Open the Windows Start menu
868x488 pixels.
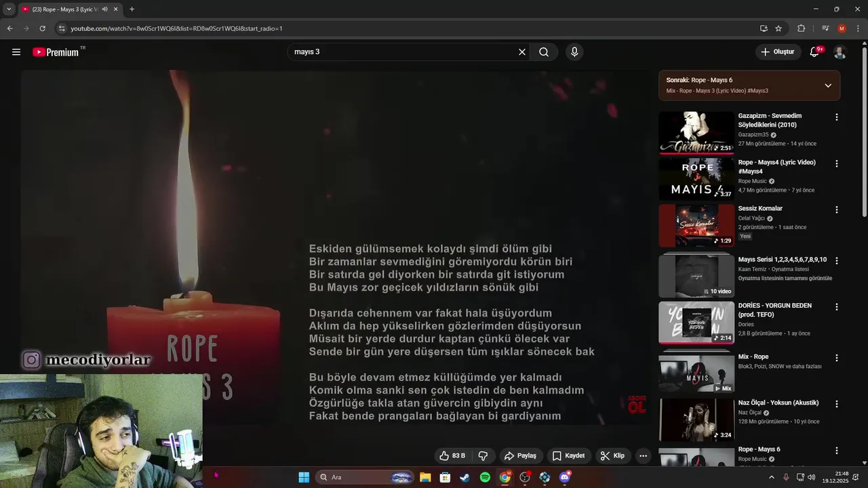coord(304,477)
